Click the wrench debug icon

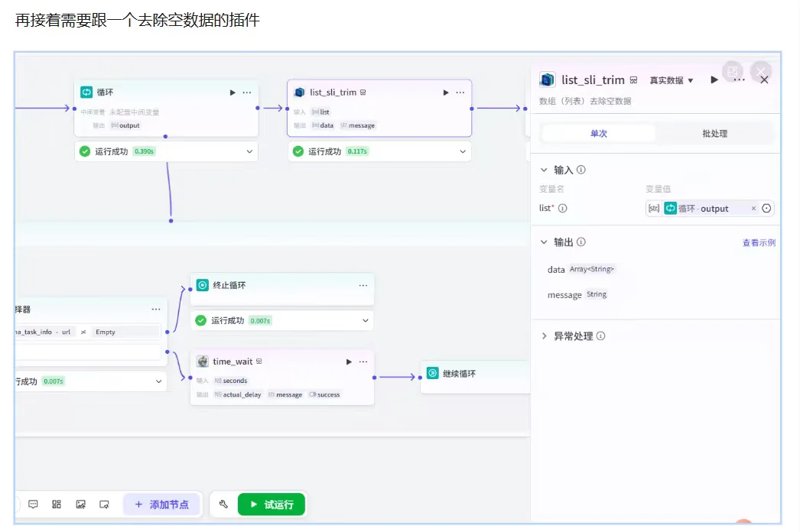[x=223, y=504]
